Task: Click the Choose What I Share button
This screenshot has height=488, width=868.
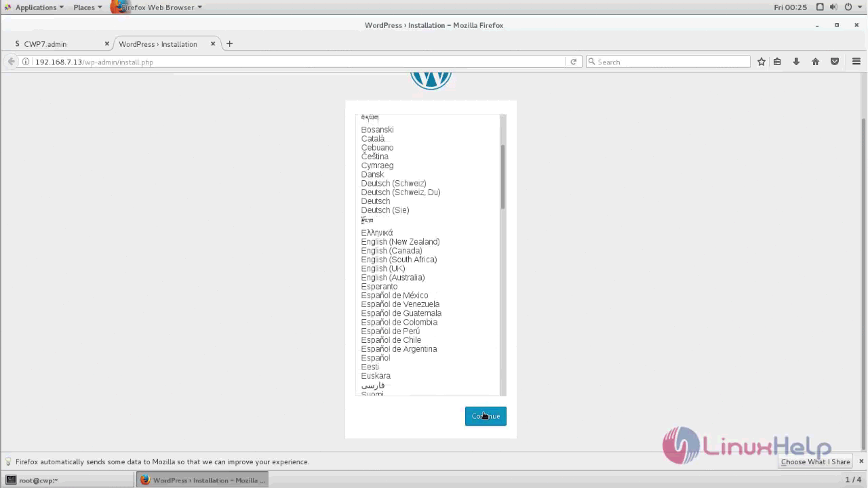Action: [816, 462]
